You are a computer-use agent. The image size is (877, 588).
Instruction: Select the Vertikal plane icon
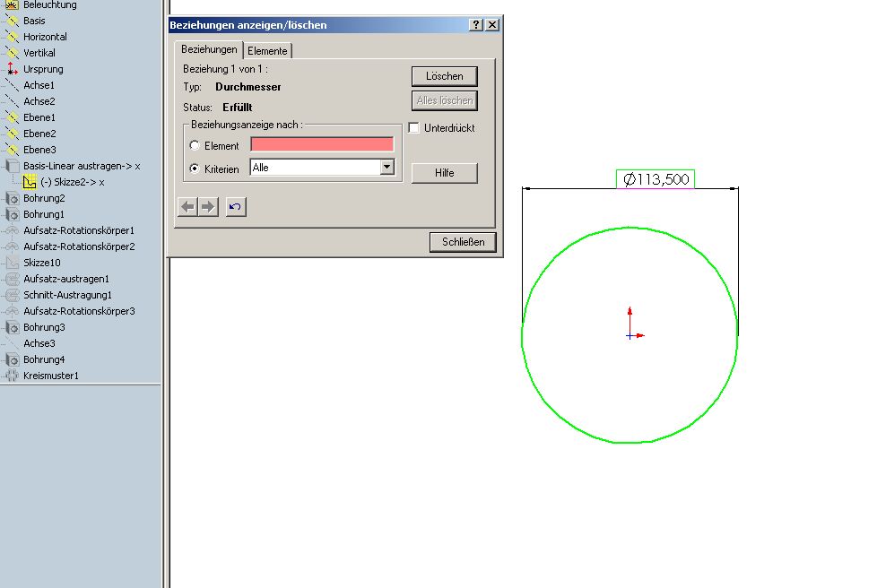pos(11,53)
